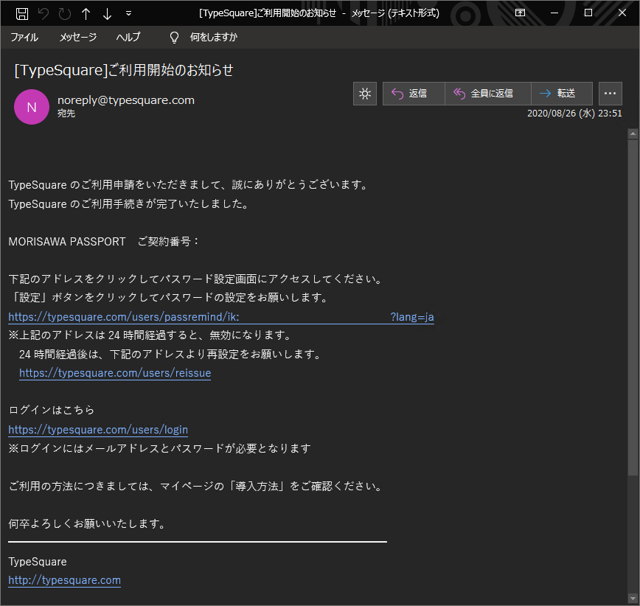Open the passremind password setup link
The image size is (640, 606).
221,317
